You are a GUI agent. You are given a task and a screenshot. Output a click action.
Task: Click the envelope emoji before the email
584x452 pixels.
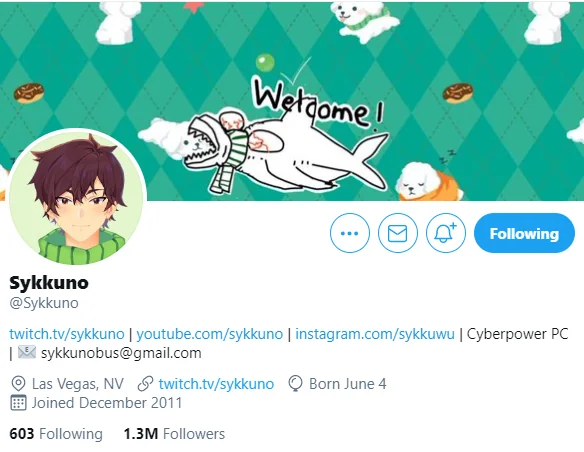click(x=27, y=352)
